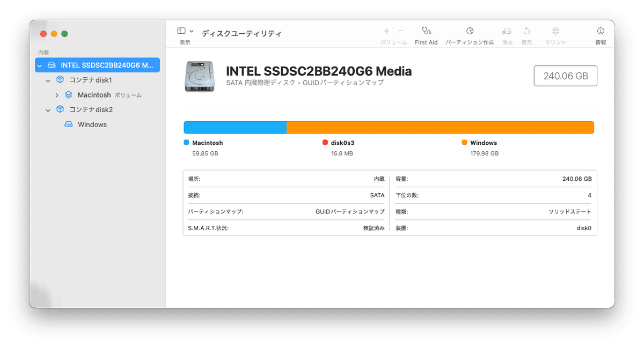This screenshot has width=644, height=347.
Task: Open the sidebar view options icon
Action: [181, 31]
